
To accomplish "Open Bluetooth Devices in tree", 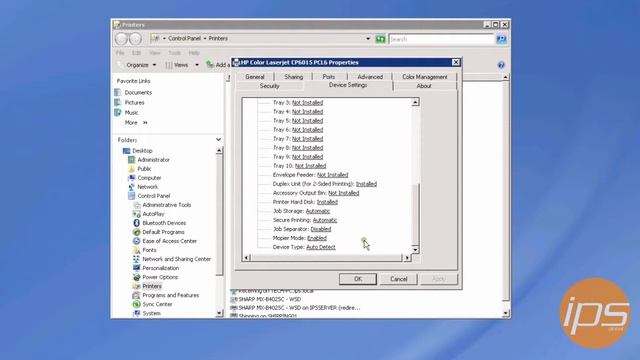I will [x=164, y=223].
